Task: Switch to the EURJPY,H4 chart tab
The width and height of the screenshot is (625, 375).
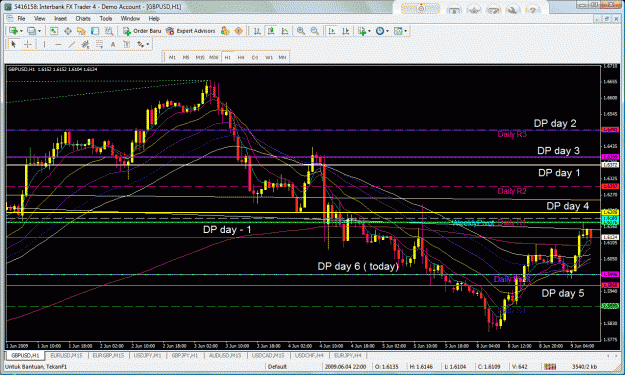Action: click(348, 355)
